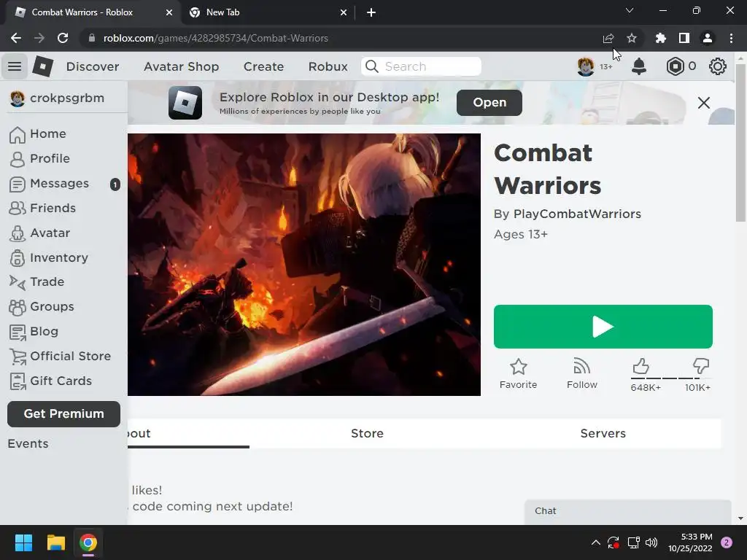Switch to the Servers tab
The image size is (747, 560).
(x=603, y=433)
